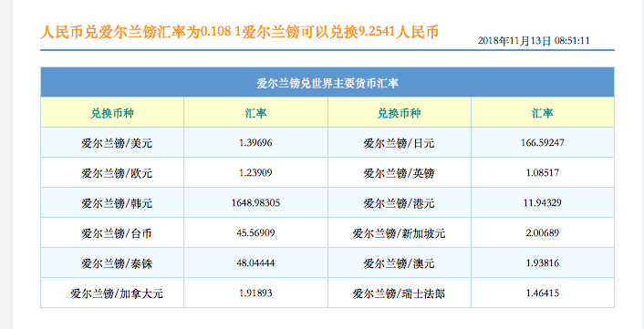The width and height of the screenshot is (644, 329).
Task: Select the rate value 1.08517
Action: (x=543, y=173)
